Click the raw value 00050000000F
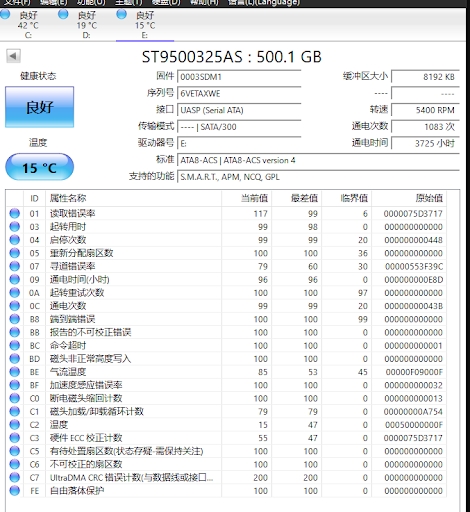 pos(414,425)
